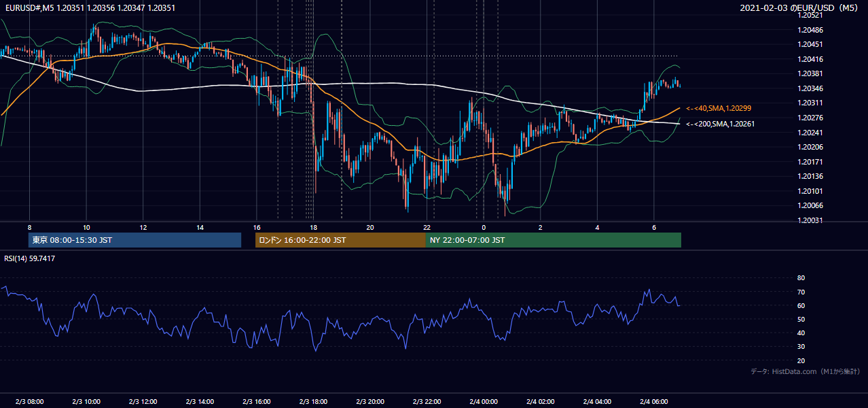Select the ロンドン 16:00-22:00 JST session bar
The width and height of the screenshot is (868, 408).
tap(340, 240)
